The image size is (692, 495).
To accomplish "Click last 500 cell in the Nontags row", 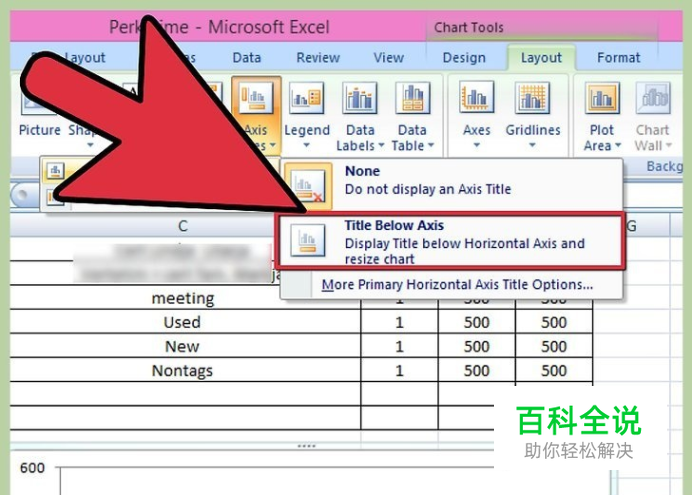I will [554, 371].
